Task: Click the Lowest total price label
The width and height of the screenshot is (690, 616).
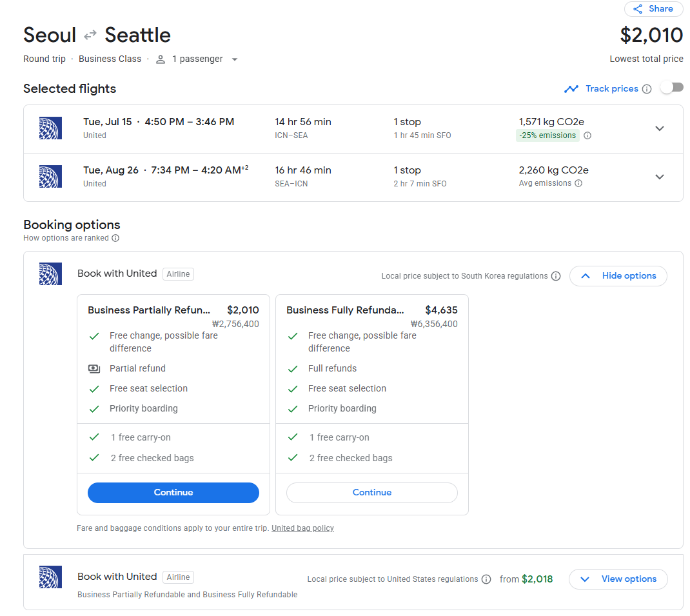Action: [646, 59]
